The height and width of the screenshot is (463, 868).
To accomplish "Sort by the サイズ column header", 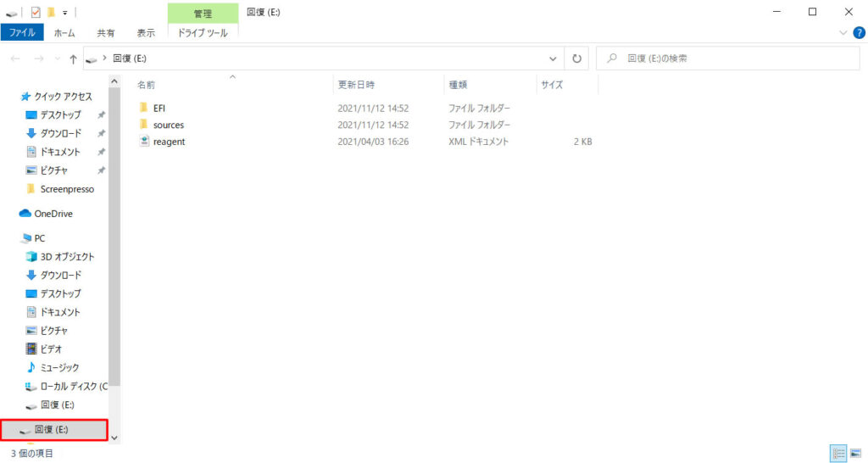I will [552, 85].
